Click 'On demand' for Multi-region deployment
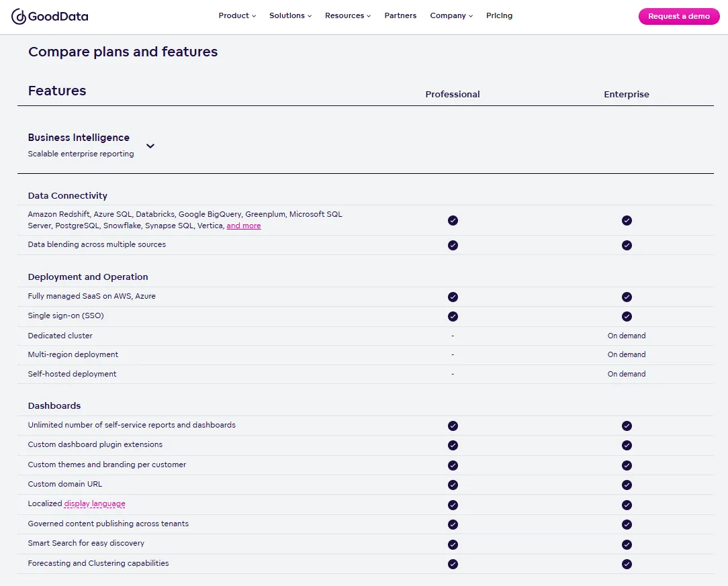This screenshot has height=586, width=728. point(627,354)
